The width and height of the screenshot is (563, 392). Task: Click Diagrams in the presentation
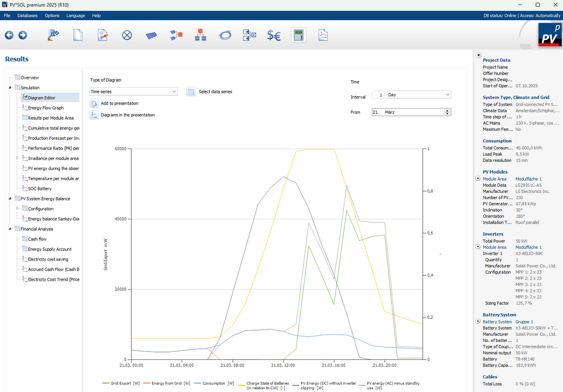click(127, 115)
